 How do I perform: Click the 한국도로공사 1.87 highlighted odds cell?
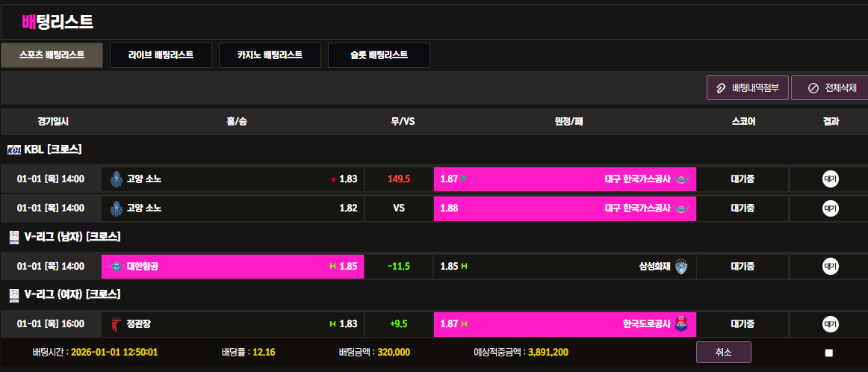click(565, 324)
